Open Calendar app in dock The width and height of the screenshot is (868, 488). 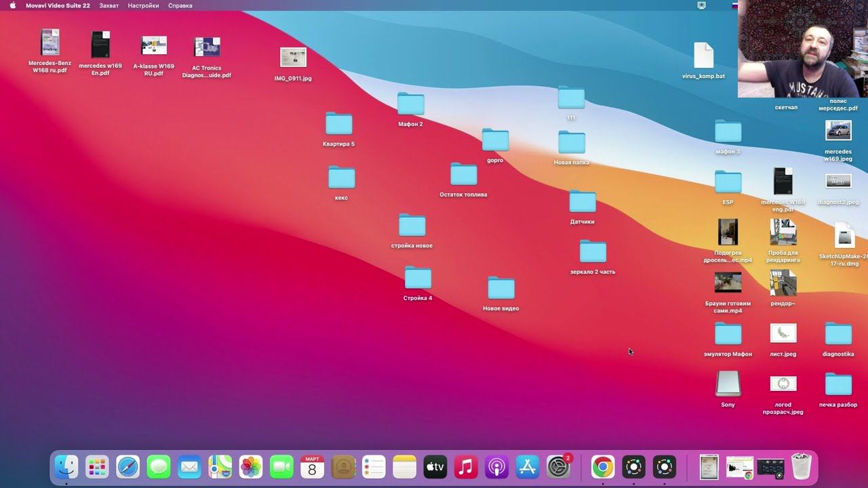click(x=312, y=467)
